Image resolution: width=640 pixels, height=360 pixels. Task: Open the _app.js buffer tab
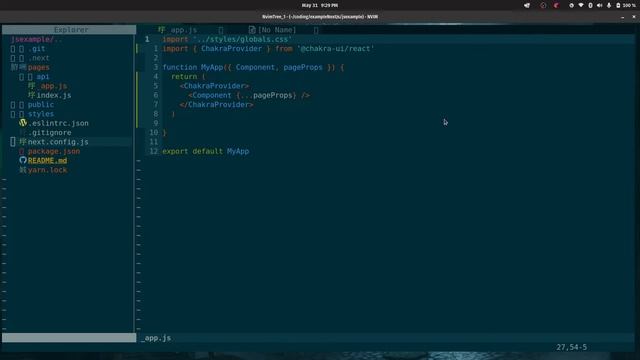click(x=183, y=30)
